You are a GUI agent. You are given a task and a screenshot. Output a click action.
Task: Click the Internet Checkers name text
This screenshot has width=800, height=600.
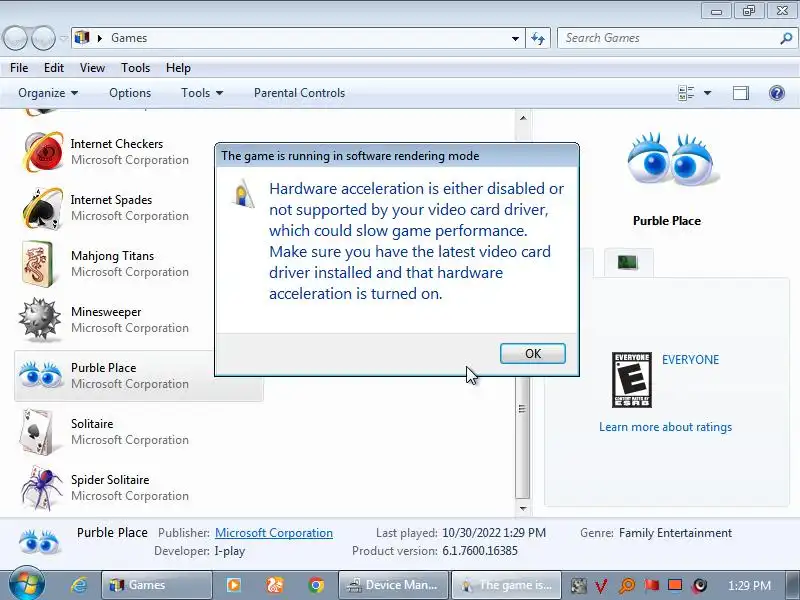(x=117, y=144)
